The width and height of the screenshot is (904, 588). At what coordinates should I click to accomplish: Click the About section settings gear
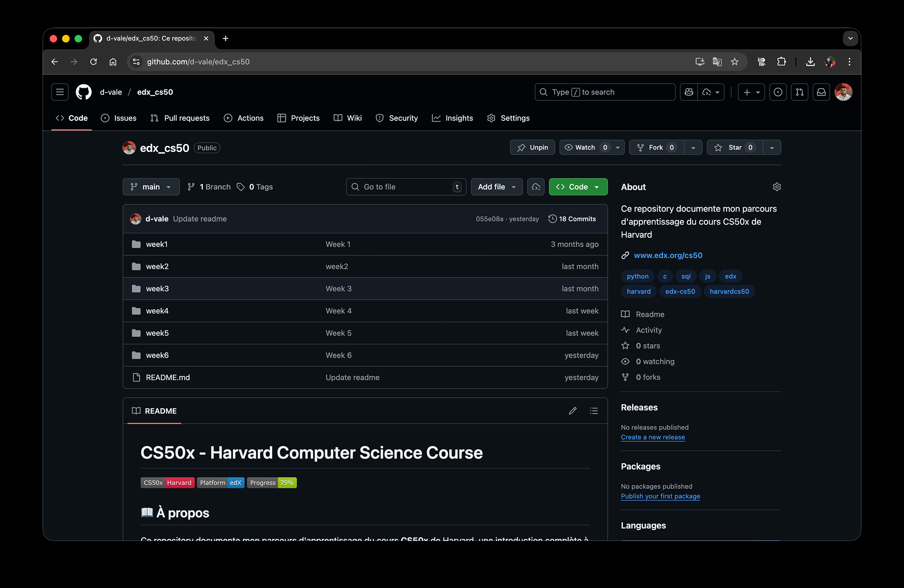[776, 187]
